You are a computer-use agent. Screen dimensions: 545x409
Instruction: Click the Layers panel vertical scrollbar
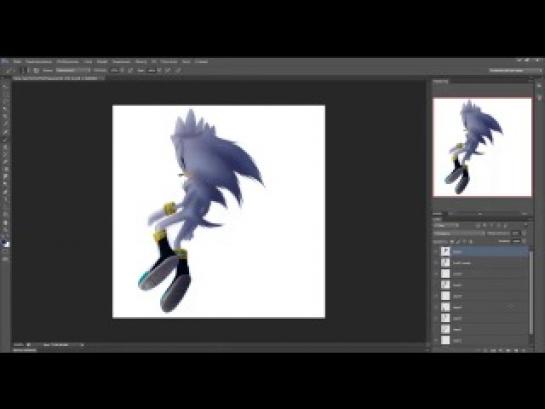(x=531, y=292)
